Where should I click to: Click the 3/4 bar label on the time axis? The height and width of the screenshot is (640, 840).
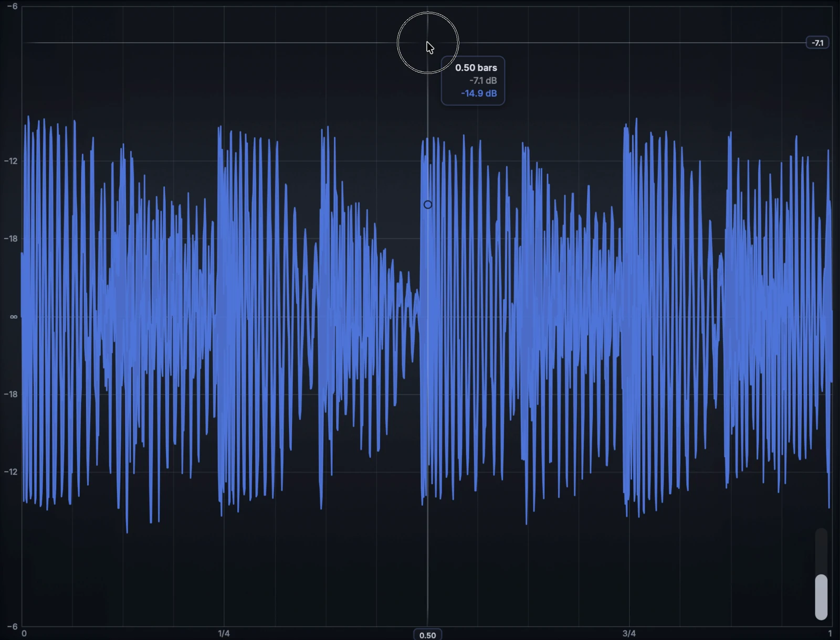629,633
